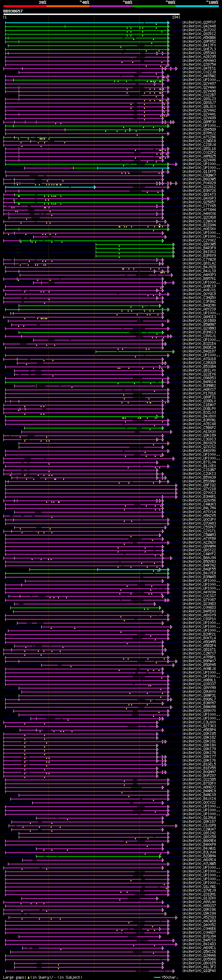The width and height of the screenshot is (222, 980).
Task: Click the orange ~40% identity legend segment
Action: 68,6
